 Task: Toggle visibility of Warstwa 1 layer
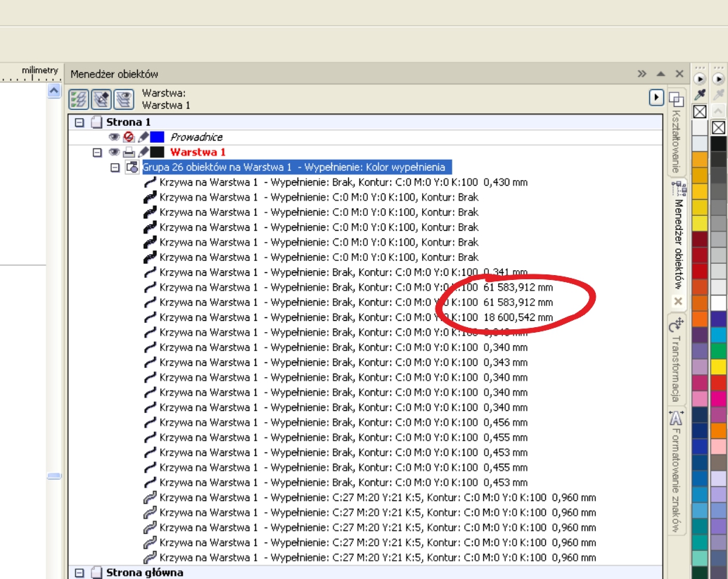pyautogui.click(x=114, y=152)
